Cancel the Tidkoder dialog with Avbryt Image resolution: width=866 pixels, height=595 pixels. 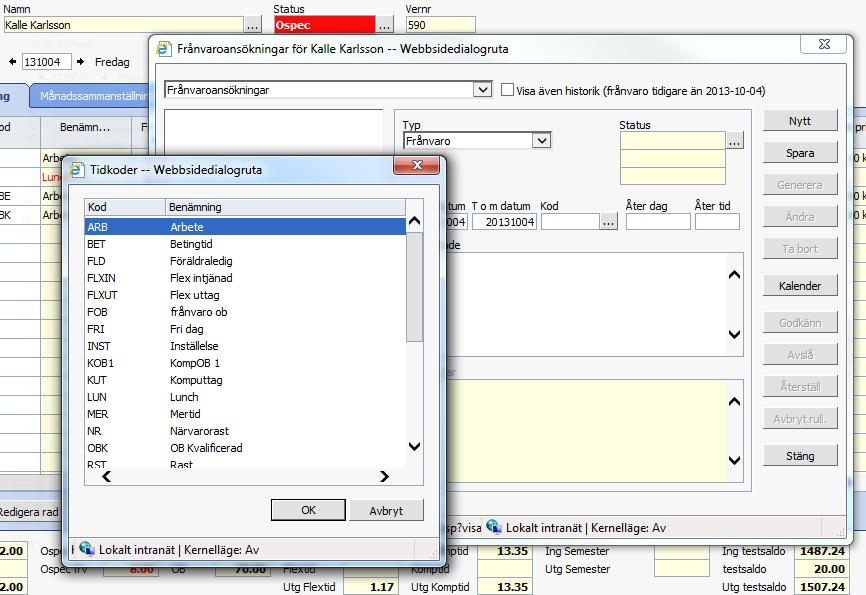pos(386,510)
